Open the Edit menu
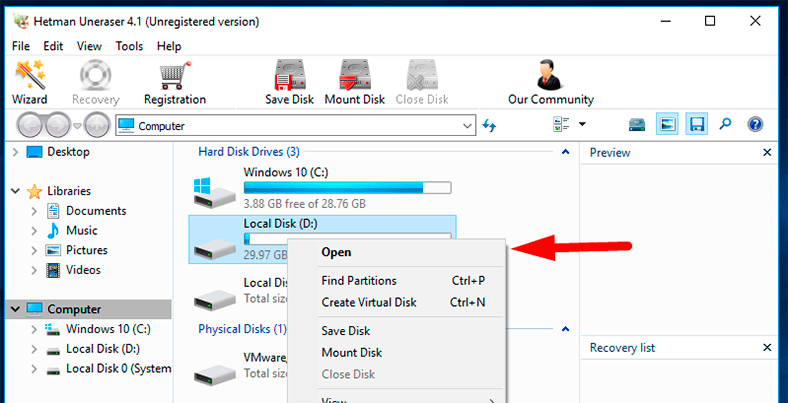This screenshot has height=403, width=788. pos(53,46)
